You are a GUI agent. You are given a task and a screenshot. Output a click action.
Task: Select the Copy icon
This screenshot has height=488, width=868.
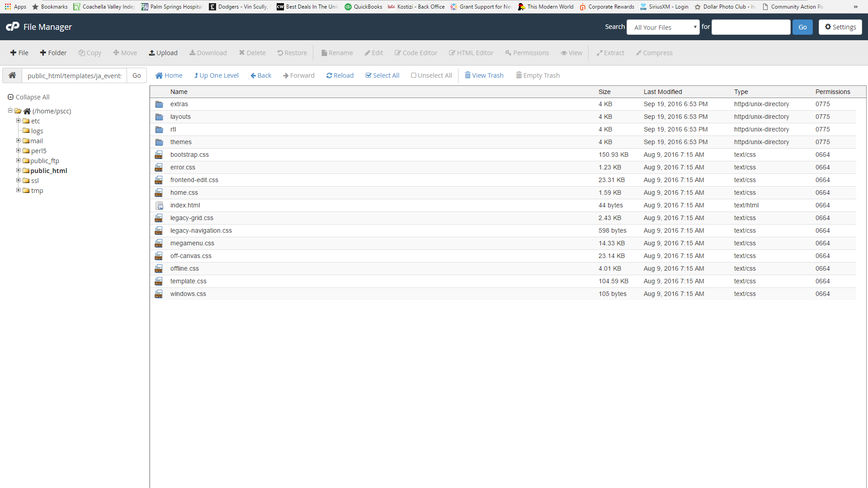90,53
